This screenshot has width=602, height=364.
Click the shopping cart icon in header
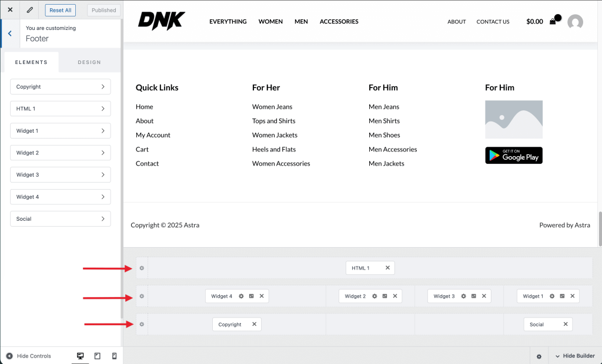[553, 22]
